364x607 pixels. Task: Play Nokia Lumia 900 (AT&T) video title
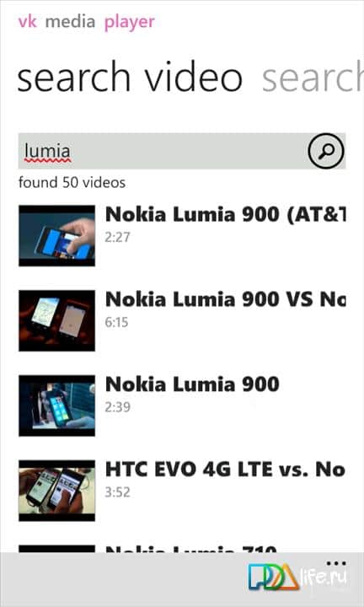225,214
